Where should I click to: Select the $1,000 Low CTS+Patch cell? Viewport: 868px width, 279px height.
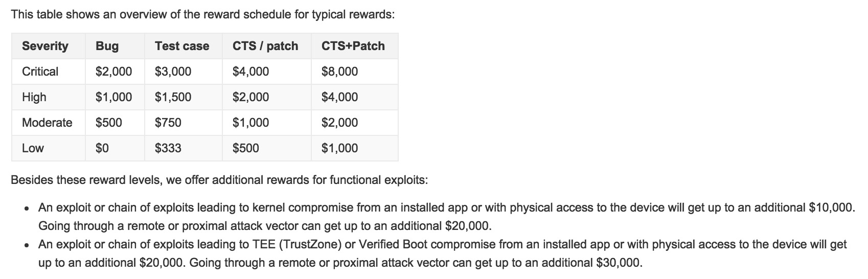(x=339, y=148)
